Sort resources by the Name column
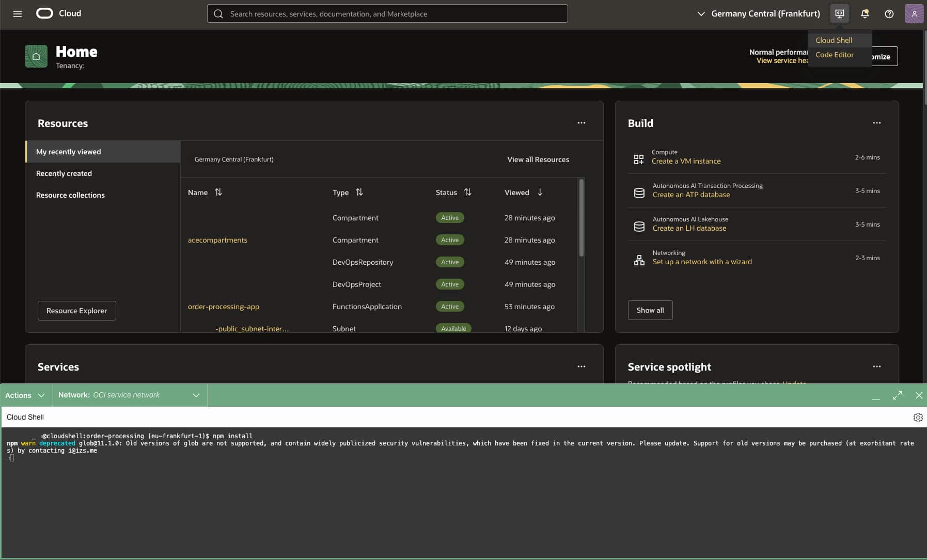 click(x=218, y=192)
